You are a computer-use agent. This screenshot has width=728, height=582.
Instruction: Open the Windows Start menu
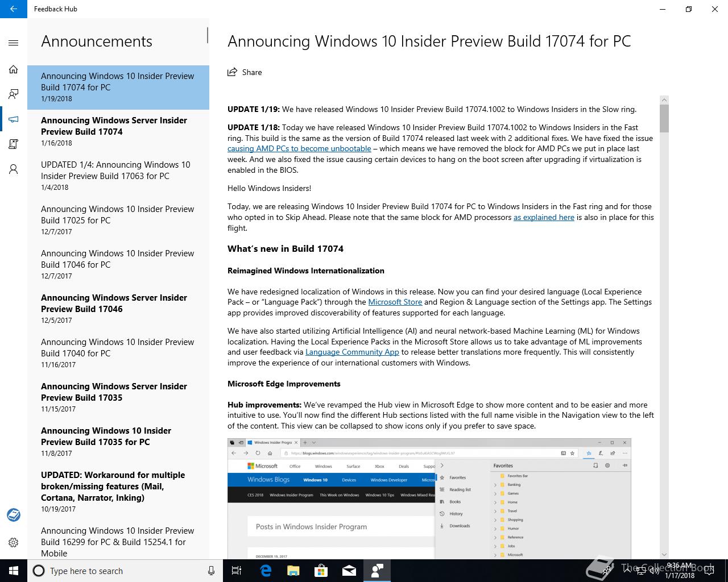click(14, 571)
